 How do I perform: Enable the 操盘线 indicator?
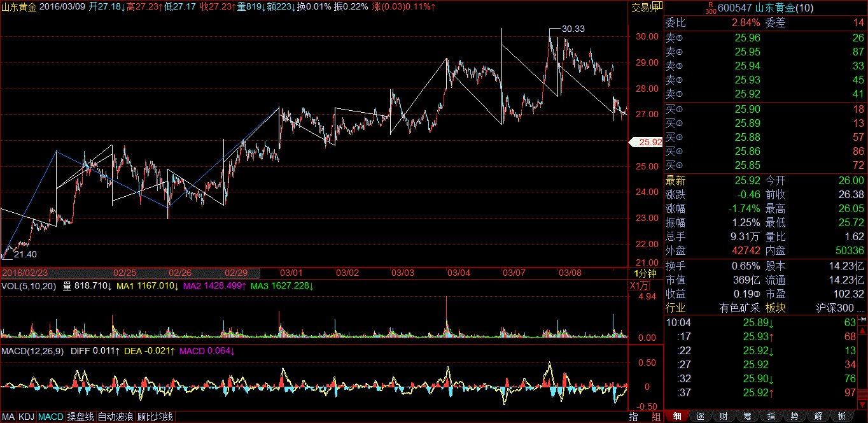point(80,417)
